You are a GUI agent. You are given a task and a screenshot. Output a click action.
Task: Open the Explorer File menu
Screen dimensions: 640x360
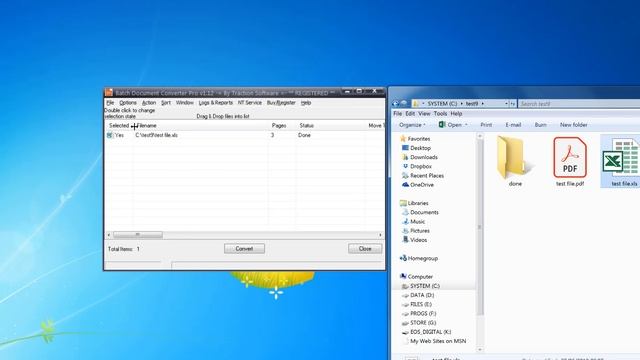(398, 114)
